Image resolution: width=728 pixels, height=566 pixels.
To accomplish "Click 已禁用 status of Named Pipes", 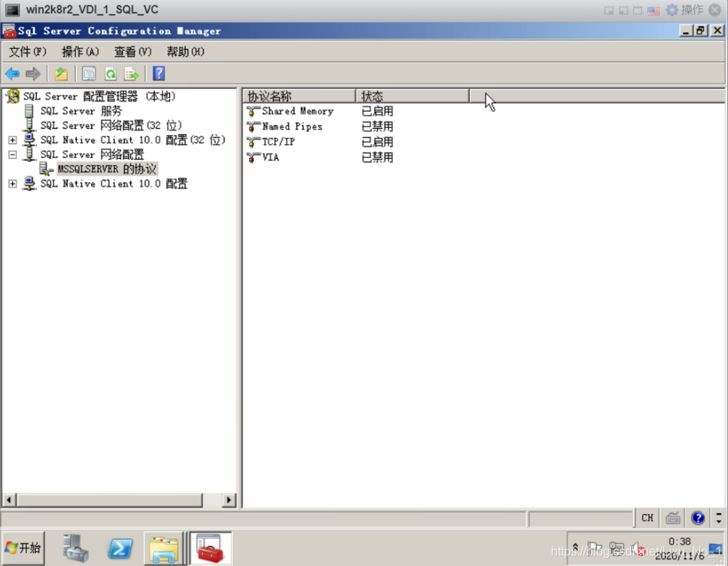I will [377, 127].
